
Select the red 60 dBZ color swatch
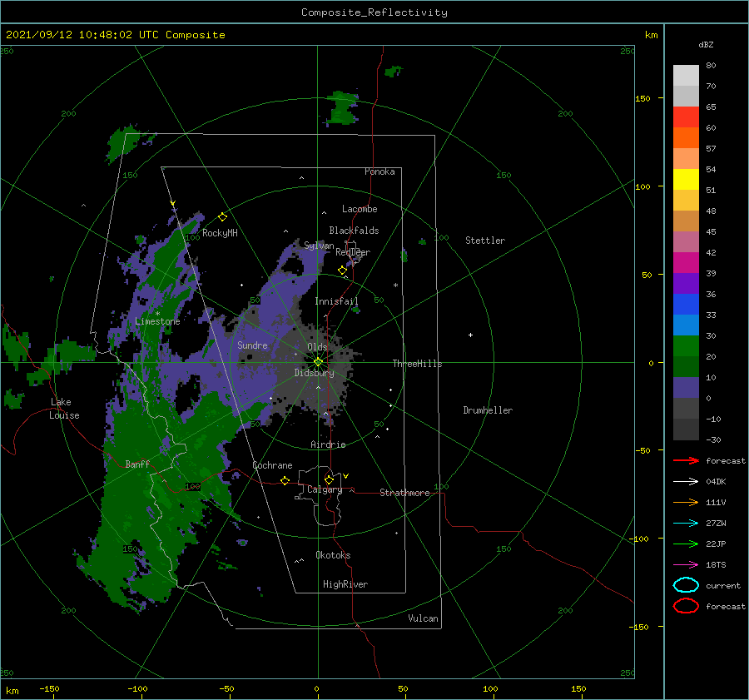[x=686, y=117]
